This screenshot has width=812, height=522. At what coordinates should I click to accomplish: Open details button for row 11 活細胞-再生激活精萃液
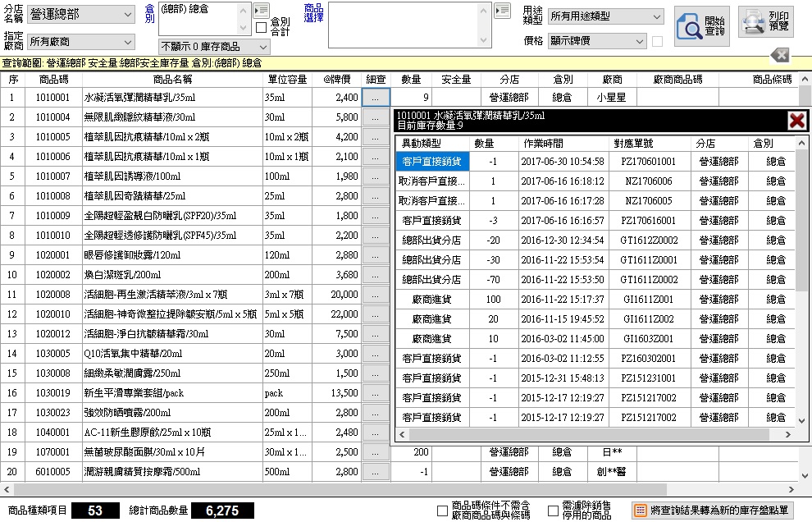click(x=375, y=295)
